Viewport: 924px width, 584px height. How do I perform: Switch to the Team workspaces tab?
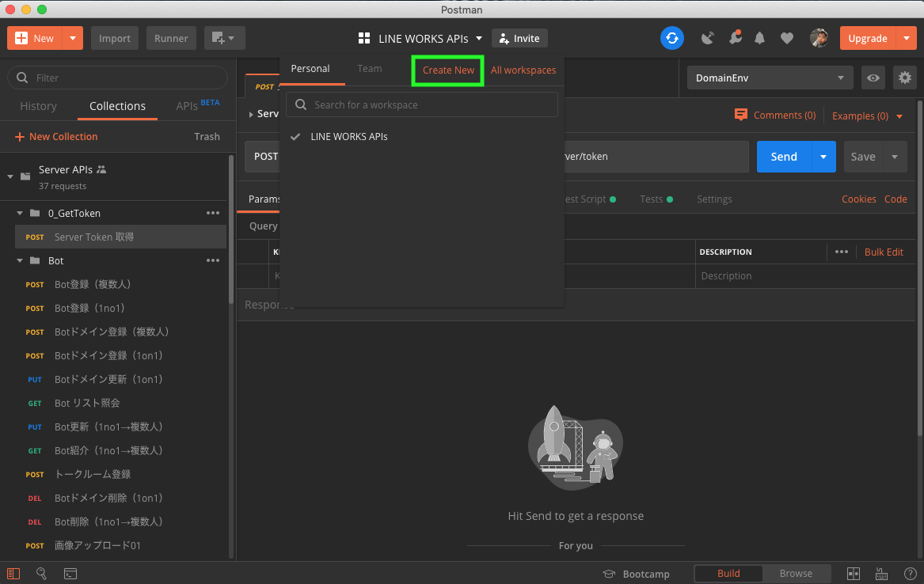point(369,69)
